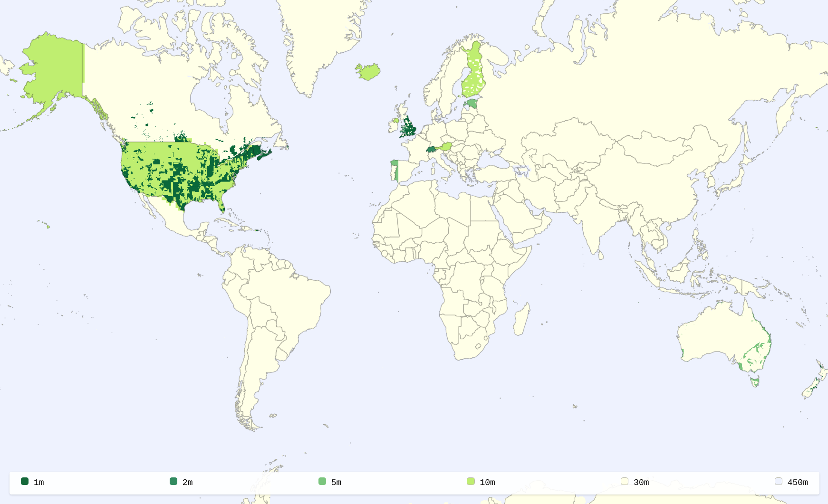This screenshot has height=504, width=828.
Task: Click the 2m legend marker
Action: click(x=173, y=482)
